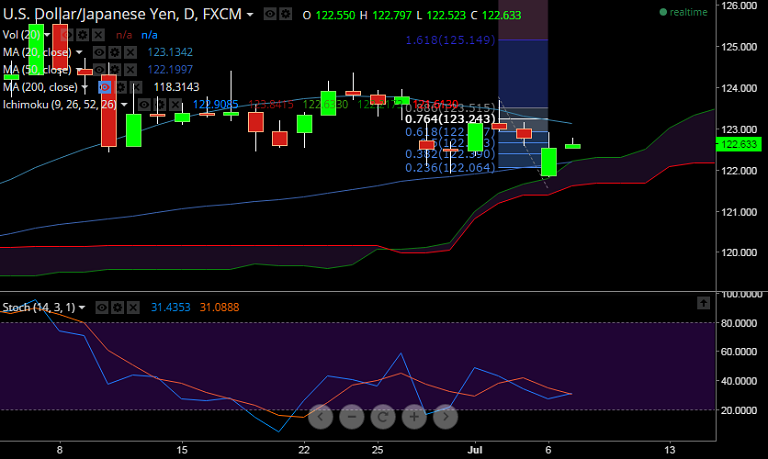Reset chart view with round refresh button
This screenshot has height=459, width=768.
click(x=383, y=417)
